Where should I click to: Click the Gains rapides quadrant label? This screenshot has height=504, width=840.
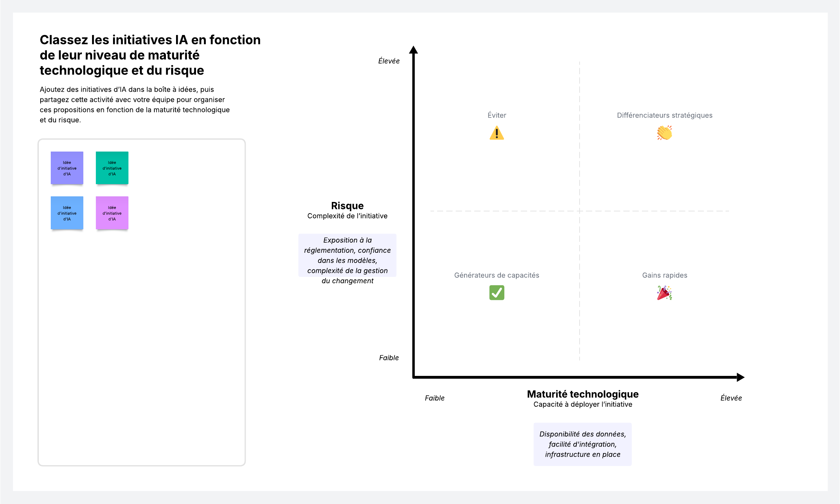click(664, 275)
